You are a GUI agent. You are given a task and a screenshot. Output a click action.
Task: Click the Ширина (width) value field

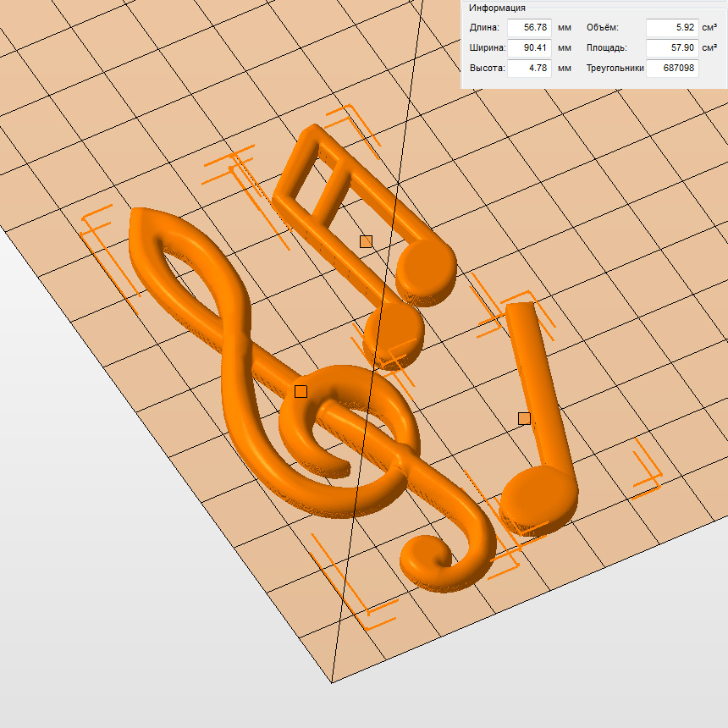coord(530,48)
